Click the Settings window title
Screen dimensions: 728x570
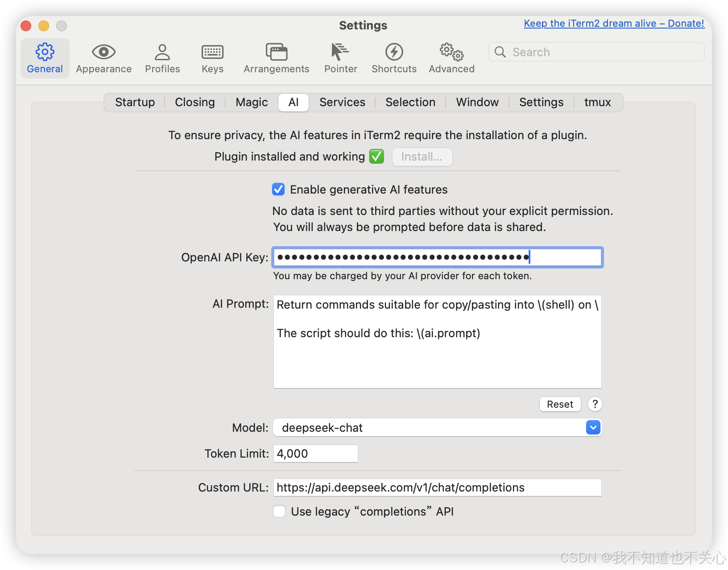pyautogui.click(x=363, y=25)
